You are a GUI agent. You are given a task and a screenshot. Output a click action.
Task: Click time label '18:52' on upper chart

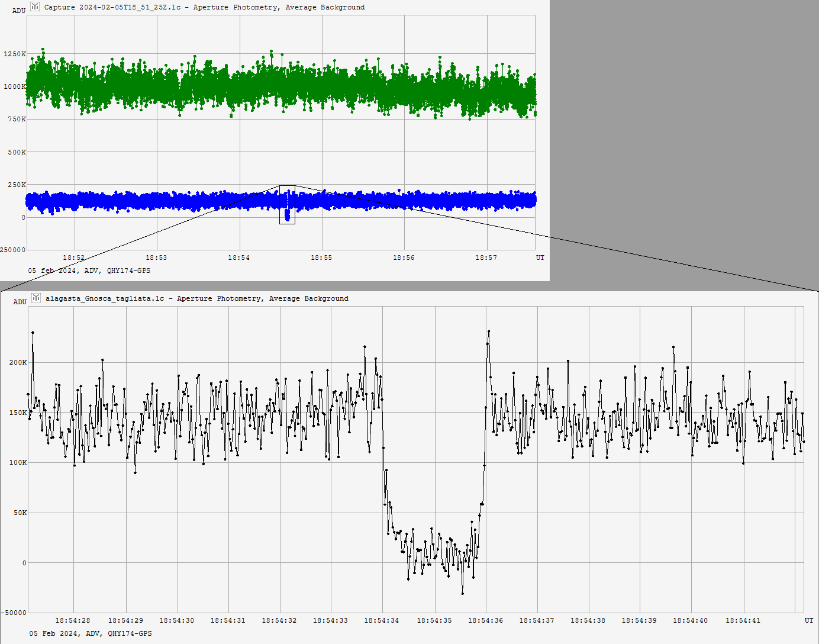click(x=73, y=257)
